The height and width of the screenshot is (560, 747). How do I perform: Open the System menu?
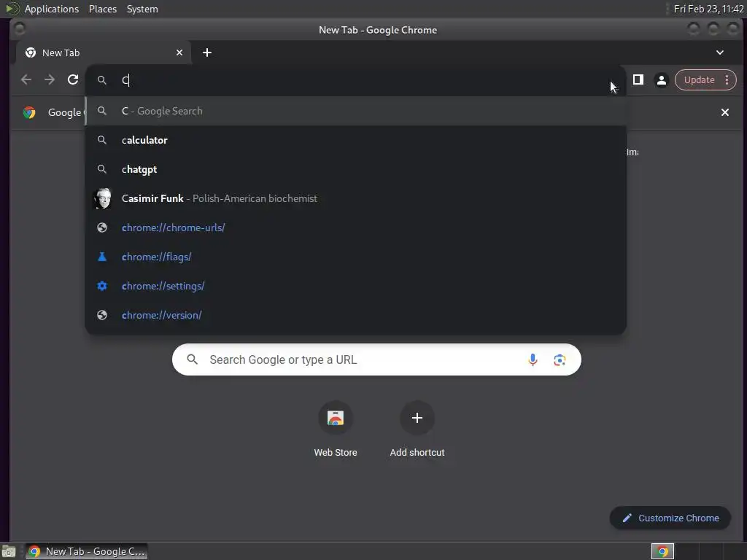point(142,9)
